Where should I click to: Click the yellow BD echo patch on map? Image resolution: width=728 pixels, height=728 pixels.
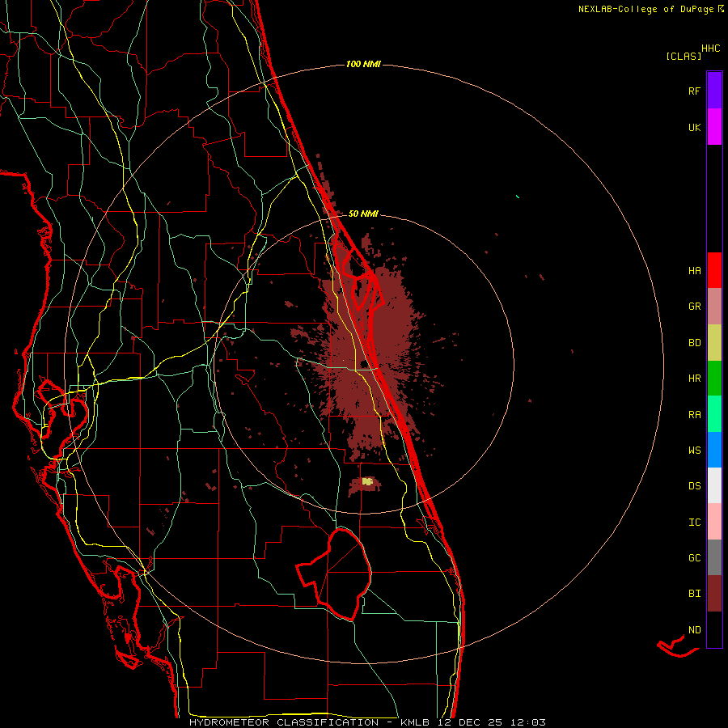coord(367,481)
